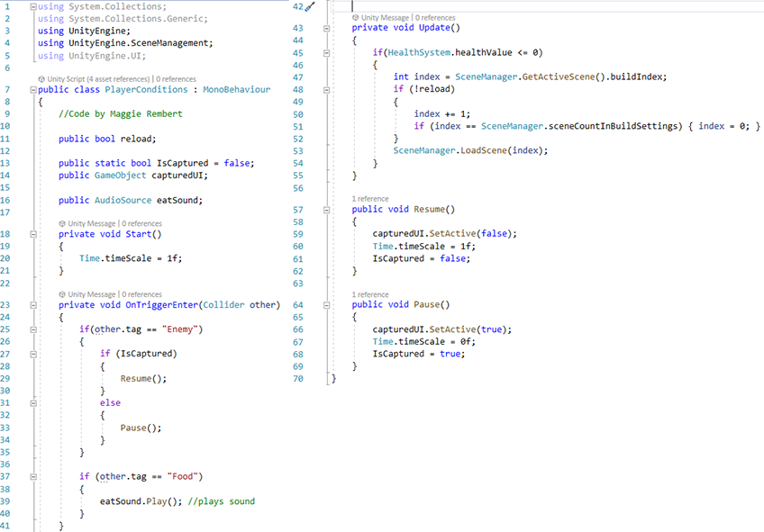Collapse the Update() method outline marker

click(x=326, y=28)
